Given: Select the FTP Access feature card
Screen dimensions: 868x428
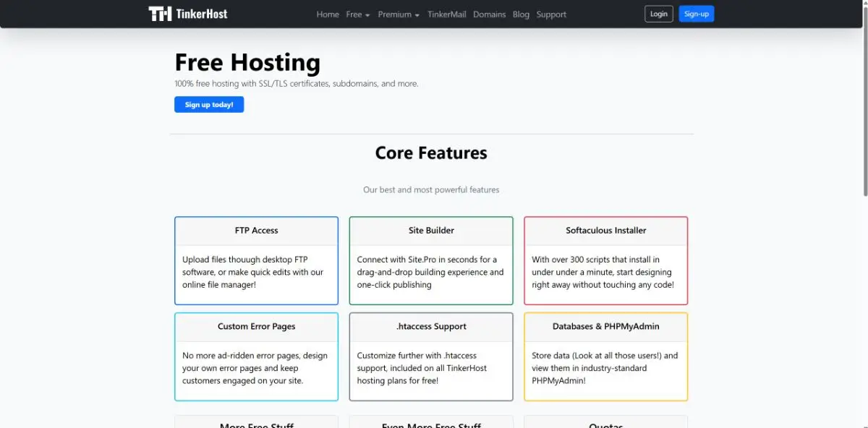Looking at the screenshot, I should [x=256, y=260].
